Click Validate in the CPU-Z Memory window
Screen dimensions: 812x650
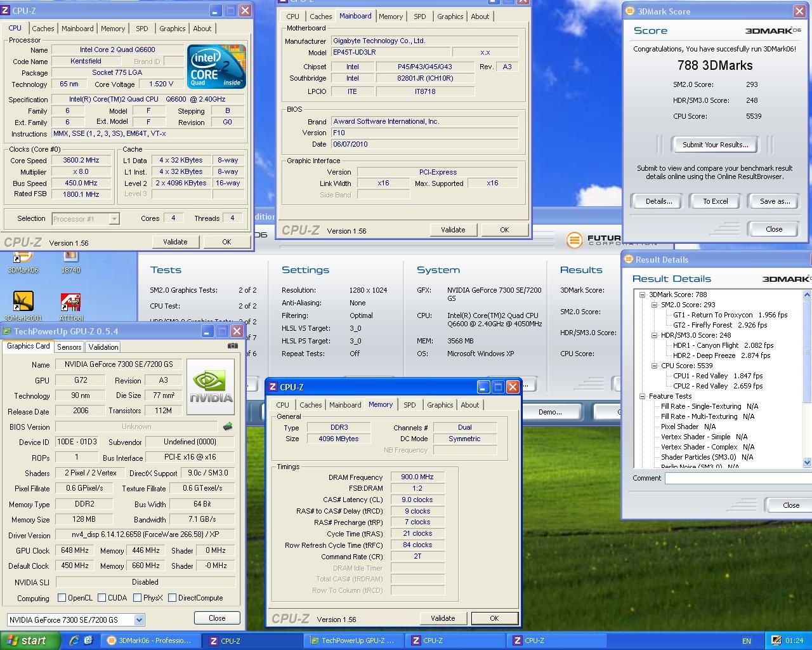(443, 618)
